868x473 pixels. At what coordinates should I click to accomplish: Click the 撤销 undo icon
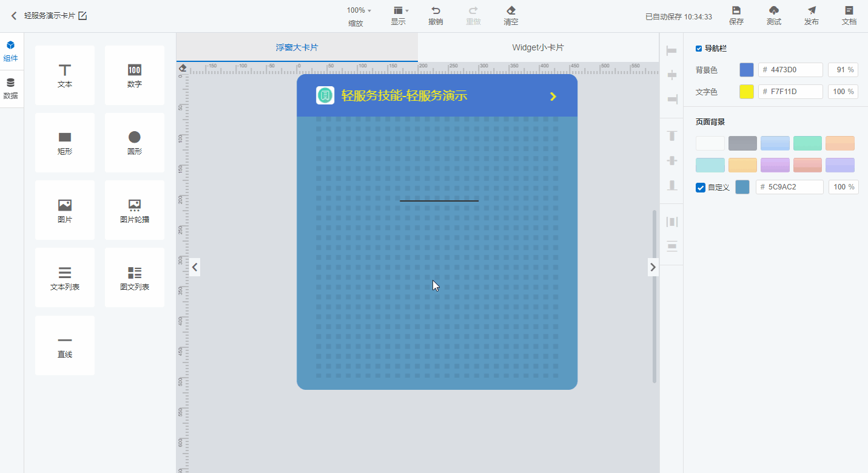click(x=436, y=10)
